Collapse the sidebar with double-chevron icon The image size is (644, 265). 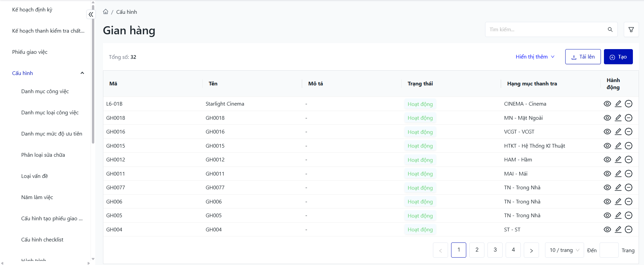(x=91, y=14)
